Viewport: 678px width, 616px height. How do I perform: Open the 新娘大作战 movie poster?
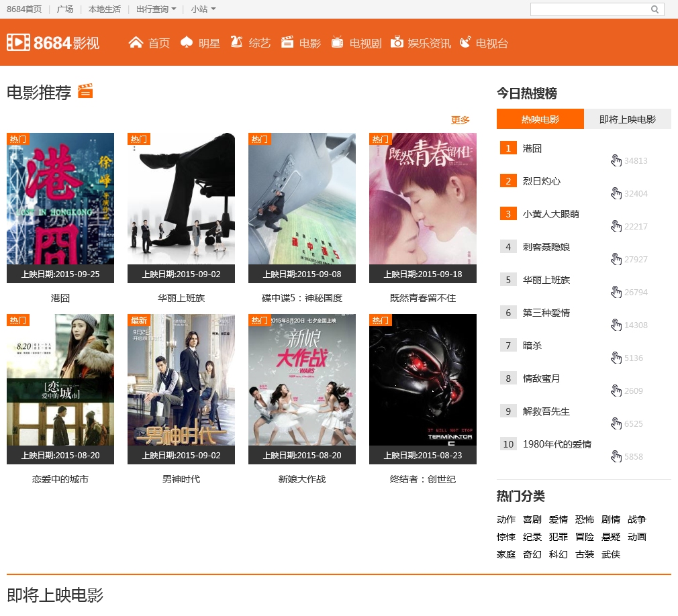pyautogui.click(x=302, y=389)
